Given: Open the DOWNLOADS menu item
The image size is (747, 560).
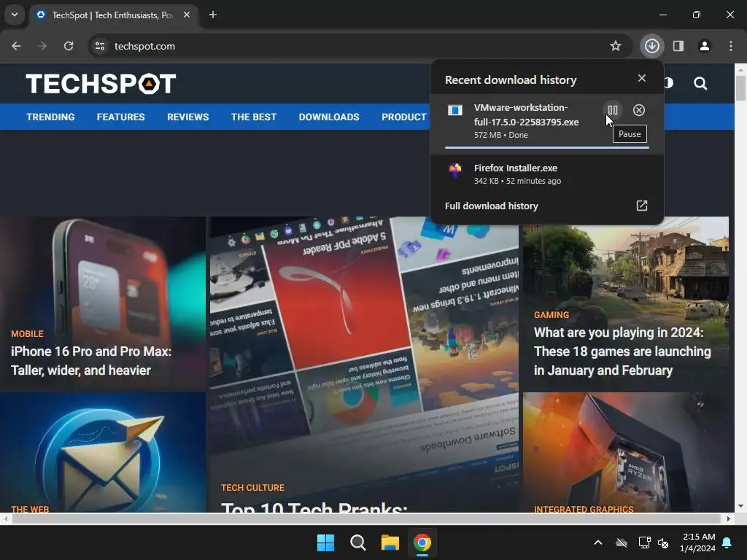Looking at the screenshot, I should (x=329, y=117).
